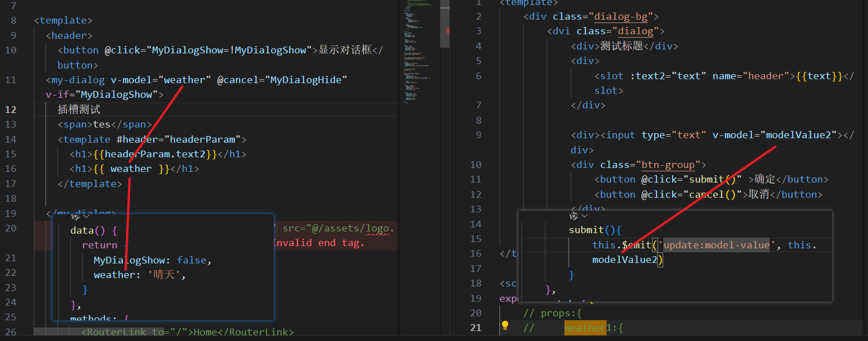Click '{{text}}' interpolation in the slot
Screen dimensions: 868x341
[x=819, y=76]
